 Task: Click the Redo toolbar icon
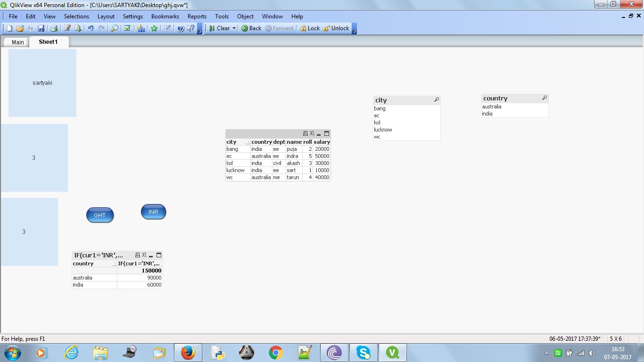[x=101, y=28]
